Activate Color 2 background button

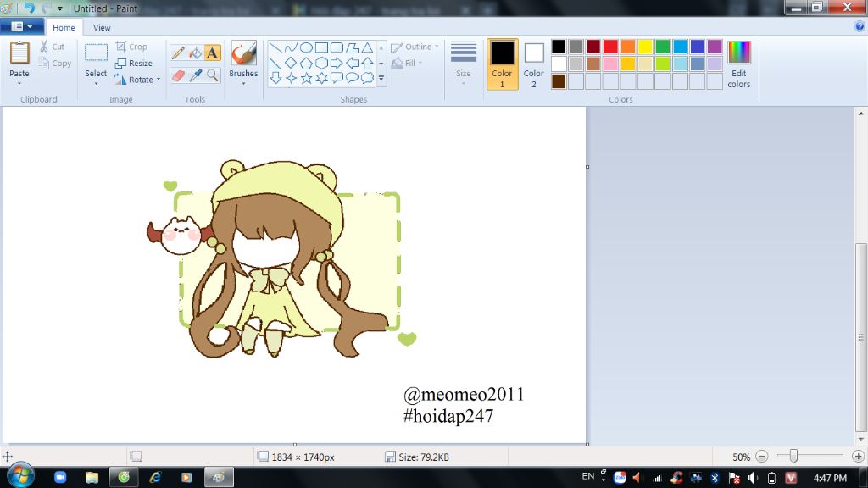tap(534, 64)
